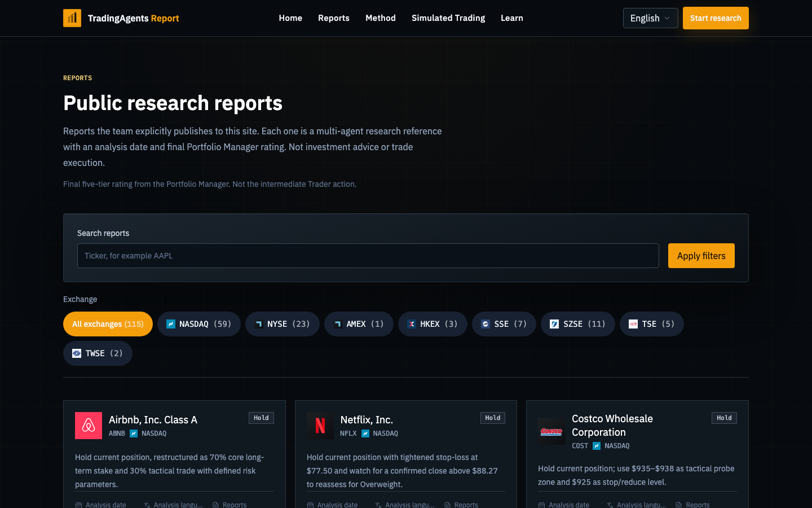Click the Costco card summary text

(x=636, y=475)
